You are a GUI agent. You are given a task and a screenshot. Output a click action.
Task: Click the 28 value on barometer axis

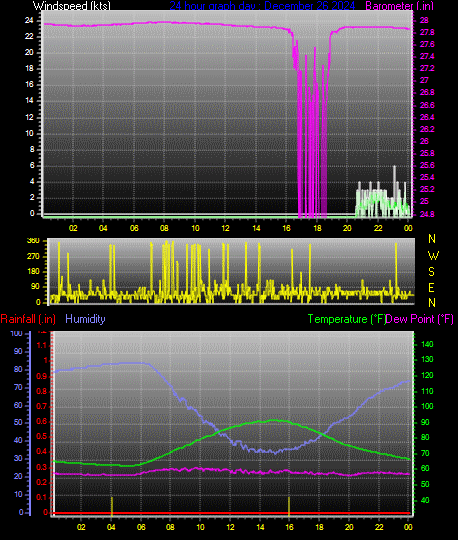[424, 20]
